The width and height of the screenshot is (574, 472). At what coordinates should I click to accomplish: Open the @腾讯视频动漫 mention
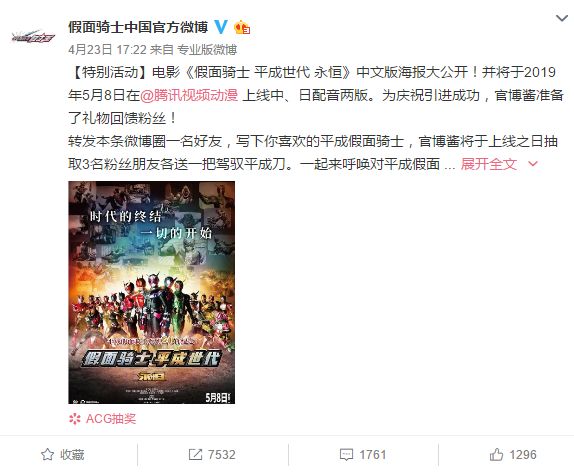click(189, 95)
